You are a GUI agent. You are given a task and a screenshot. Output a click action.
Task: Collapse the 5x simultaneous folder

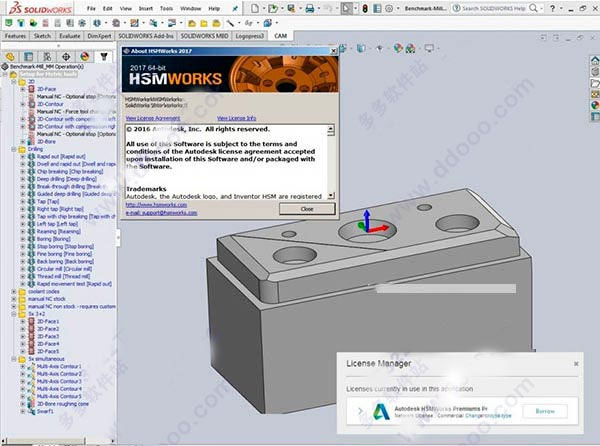(x=14, y=359)
